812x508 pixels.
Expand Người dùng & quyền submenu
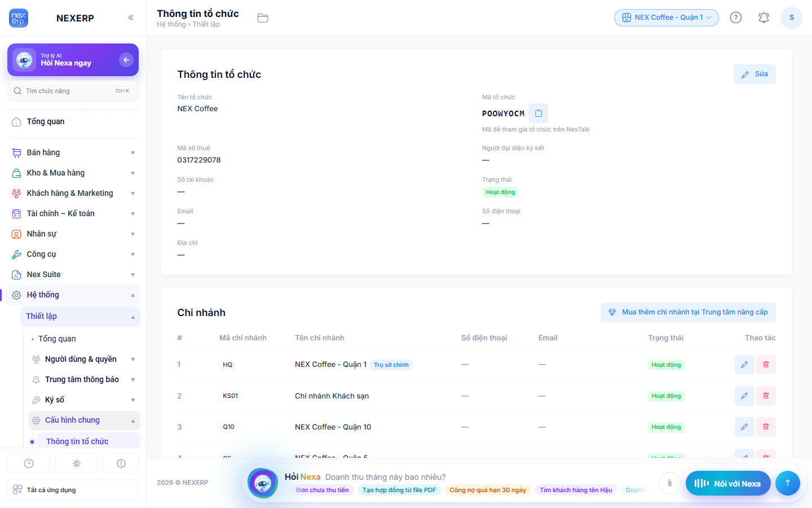83,359
